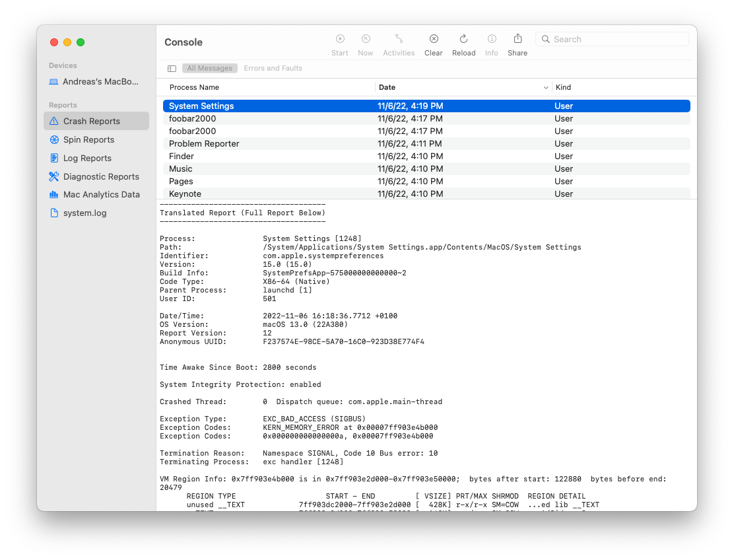Toggle the sidebar panel icon in filter bar

[x=172, y=69]
